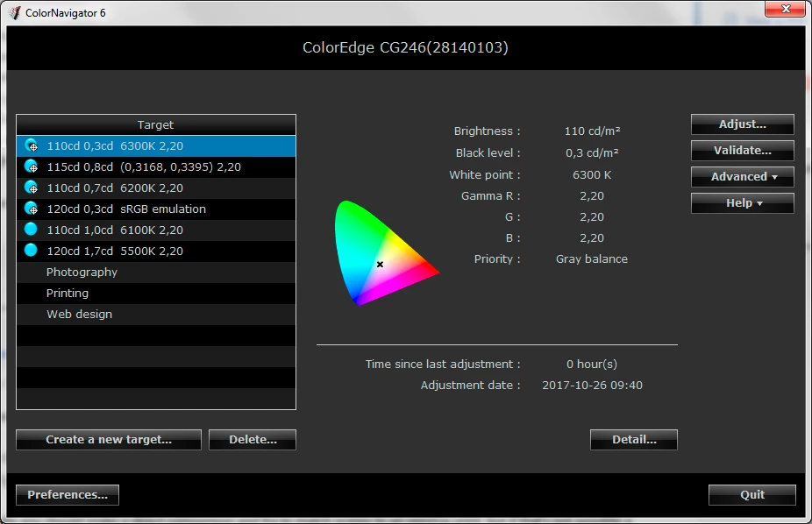Viewport: 812px width, 524px height.
Task: Click the icon of the sRGB emulation target
Action: click(x=31, y=209)
